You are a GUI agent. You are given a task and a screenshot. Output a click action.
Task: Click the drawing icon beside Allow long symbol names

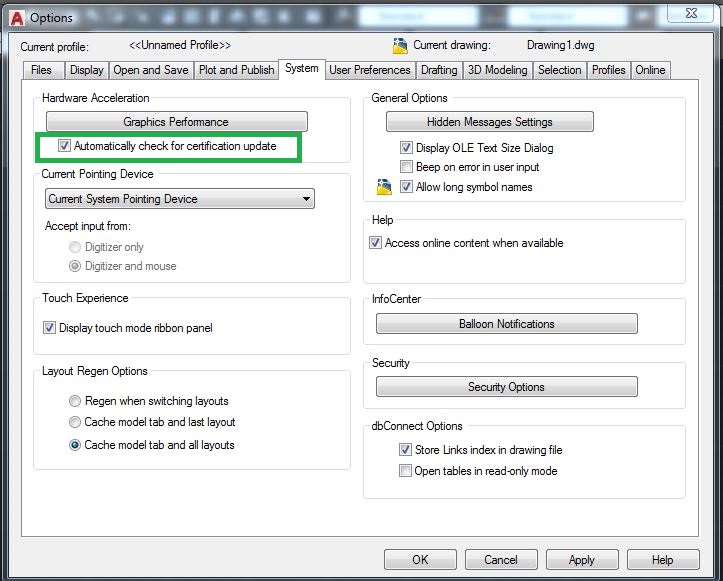(384, 187)
